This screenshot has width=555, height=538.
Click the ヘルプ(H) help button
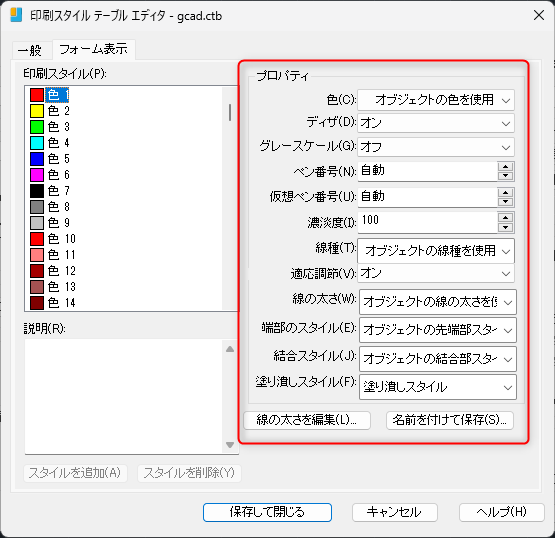pos(501,512)
